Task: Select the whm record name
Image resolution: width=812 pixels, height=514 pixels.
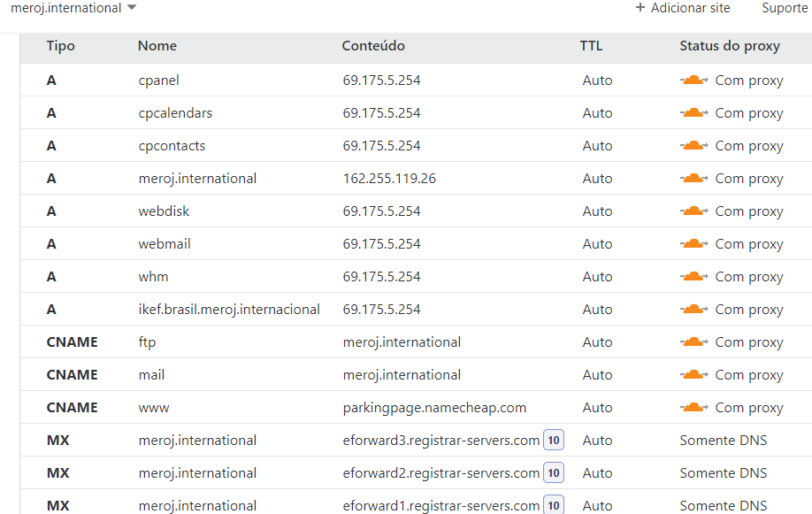Action: (153, 277)
